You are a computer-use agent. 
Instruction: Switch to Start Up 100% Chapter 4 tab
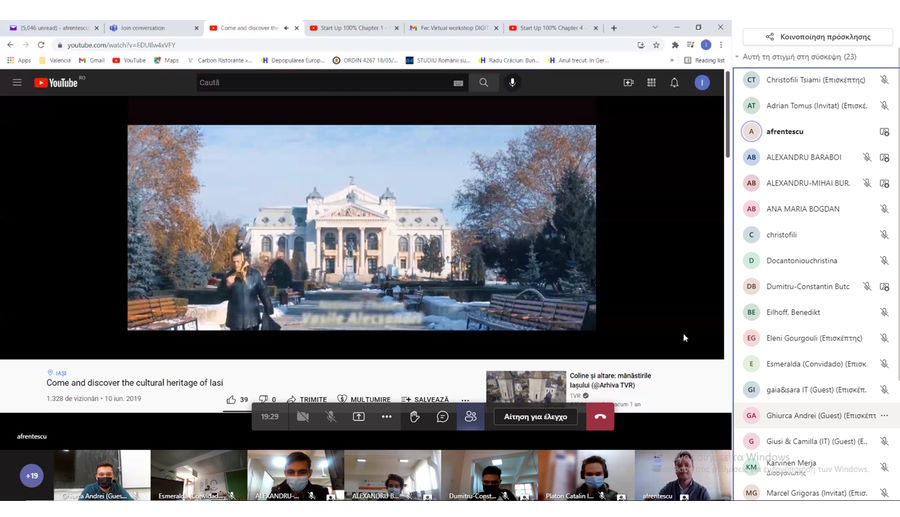click(x=553, y=28)
